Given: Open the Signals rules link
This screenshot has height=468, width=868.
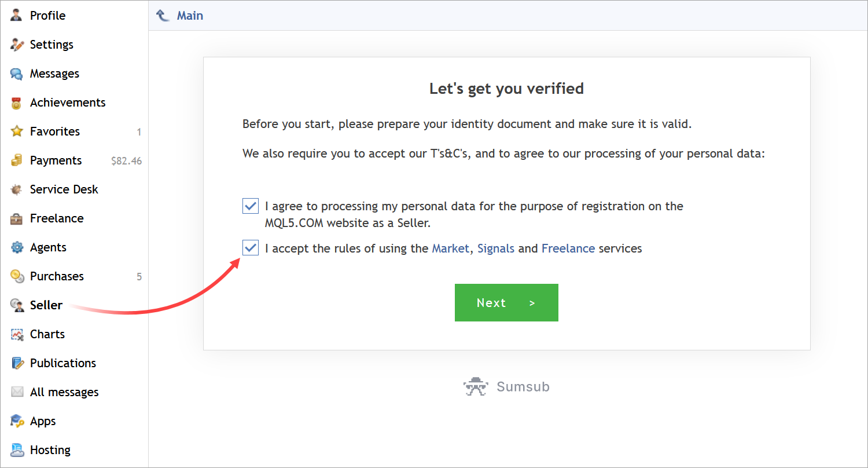Looking at the screenshot, I should [x=495, y=248].
